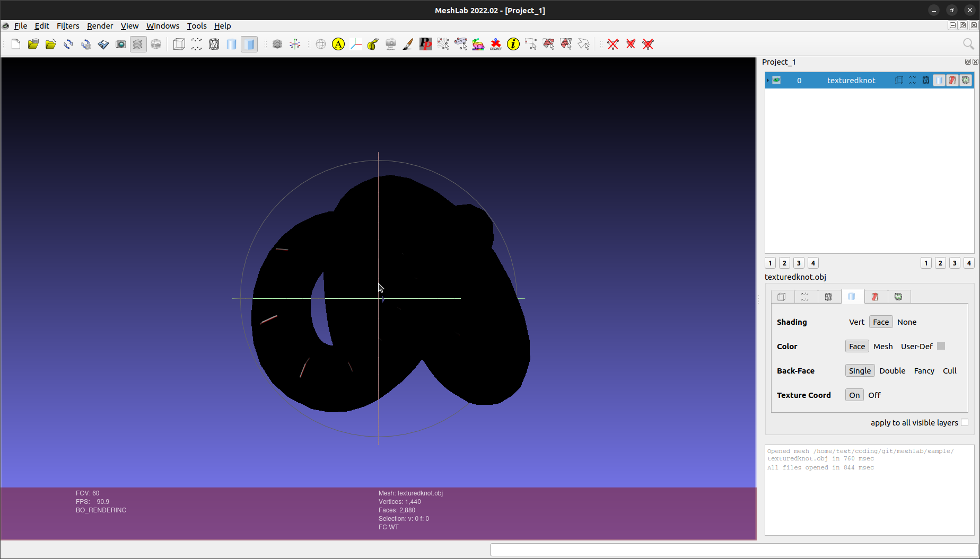This screenshot has height=559, width=980.
Task: Open the Filters menu
Action: pos(68,25)
